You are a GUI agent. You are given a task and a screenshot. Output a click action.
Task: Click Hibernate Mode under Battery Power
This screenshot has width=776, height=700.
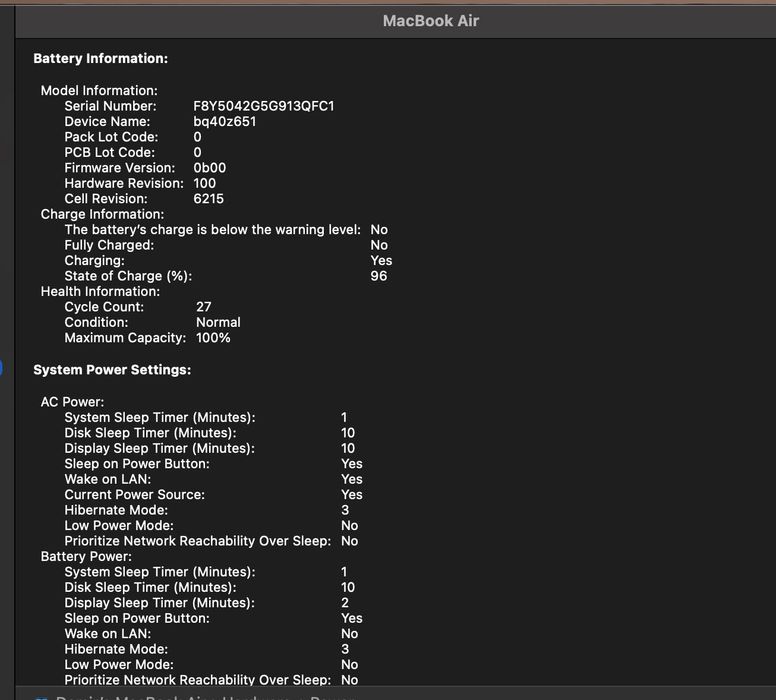pos(116,649)
